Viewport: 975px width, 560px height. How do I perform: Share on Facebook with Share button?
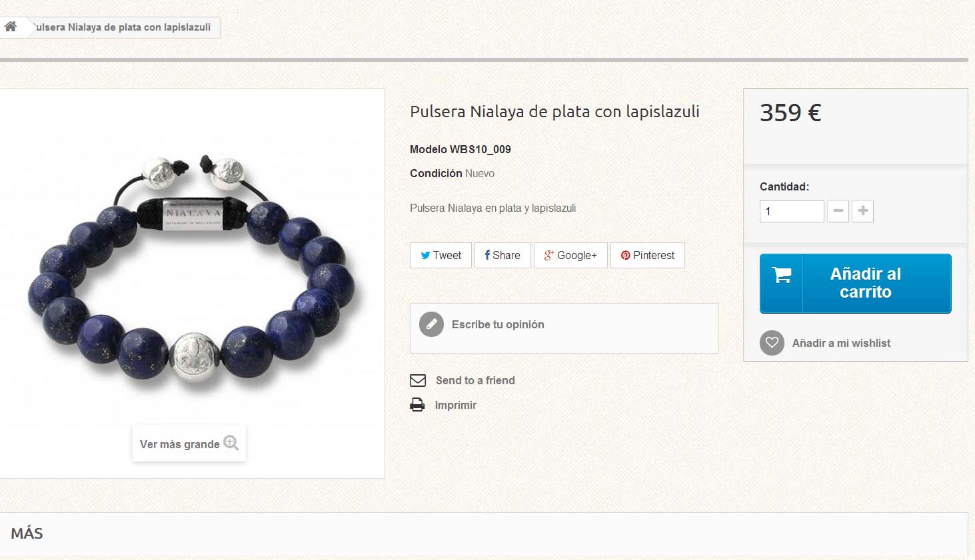pyautogui.click(x=502, y=255)
